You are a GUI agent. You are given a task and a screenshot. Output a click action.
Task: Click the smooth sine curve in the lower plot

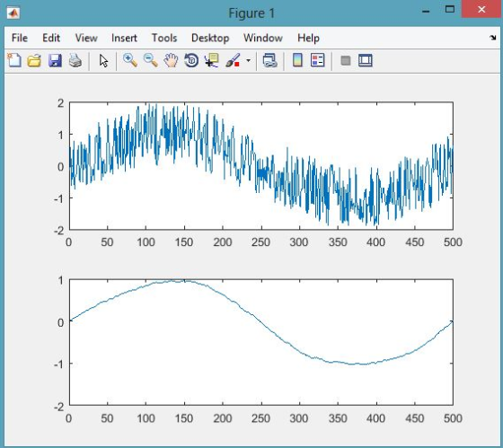click(x=261, y=322)
